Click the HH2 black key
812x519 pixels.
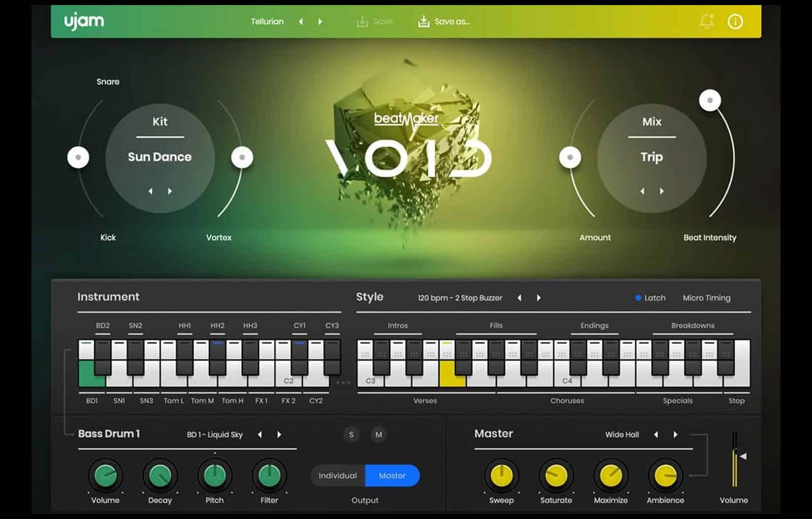click(x=217, y=358)
